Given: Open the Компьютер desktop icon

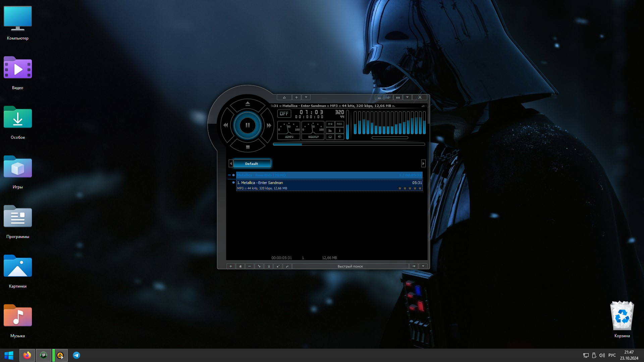Looking at the screenshot, I should pos(18,23).
